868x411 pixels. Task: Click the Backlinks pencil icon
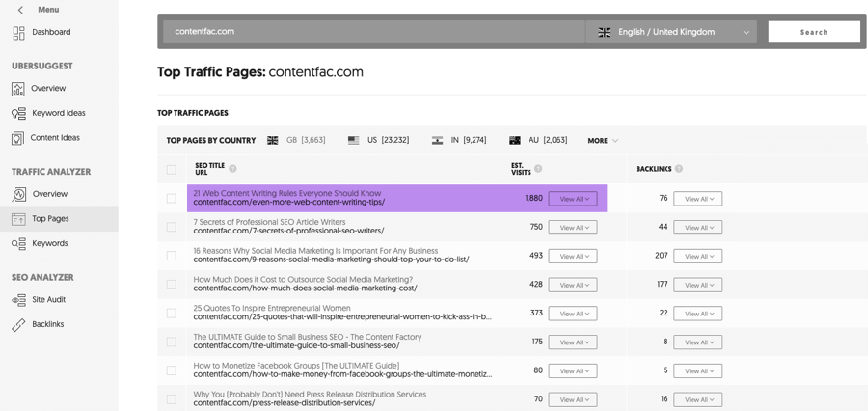click(18, 325)
